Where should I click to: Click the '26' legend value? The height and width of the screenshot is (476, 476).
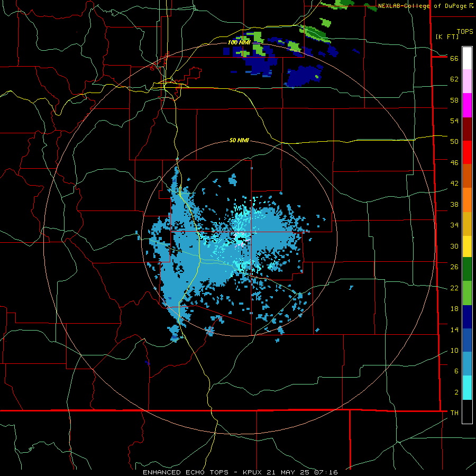454,267
